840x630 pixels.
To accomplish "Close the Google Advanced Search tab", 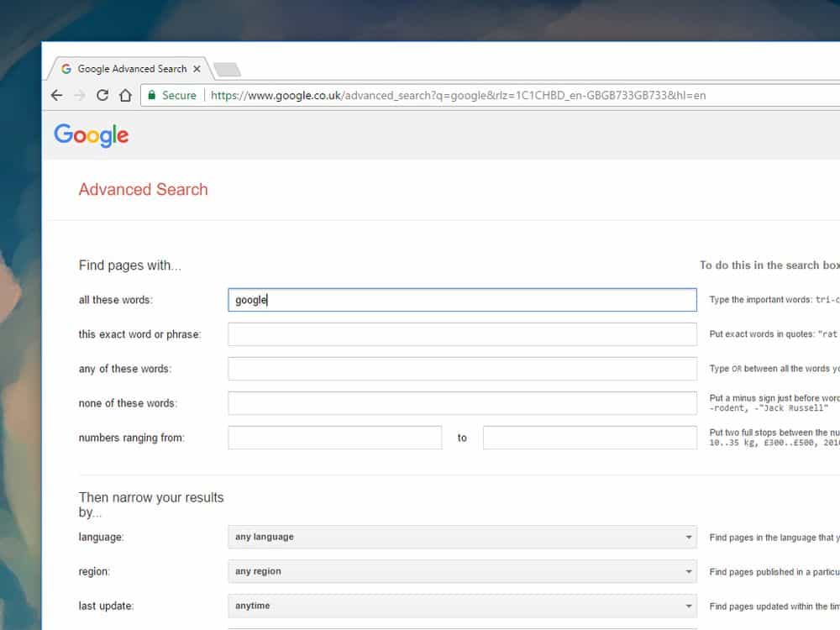I will [x=197, y=69].
